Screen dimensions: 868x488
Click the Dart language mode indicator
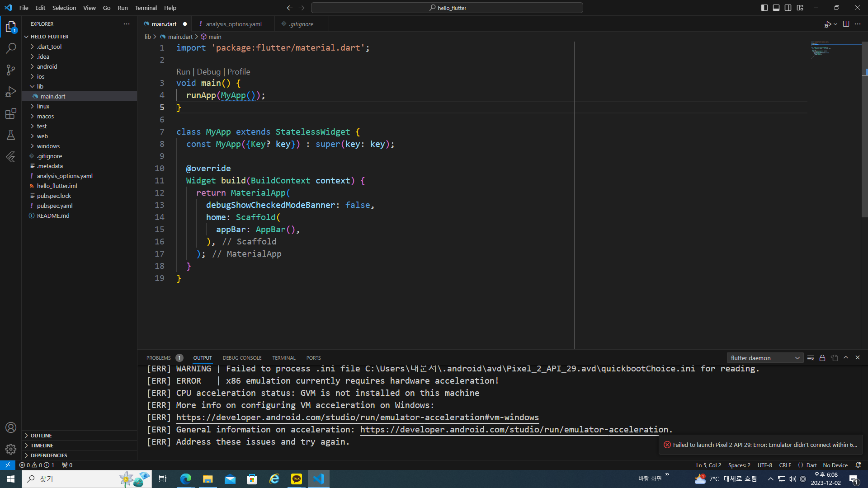point(811,465)
